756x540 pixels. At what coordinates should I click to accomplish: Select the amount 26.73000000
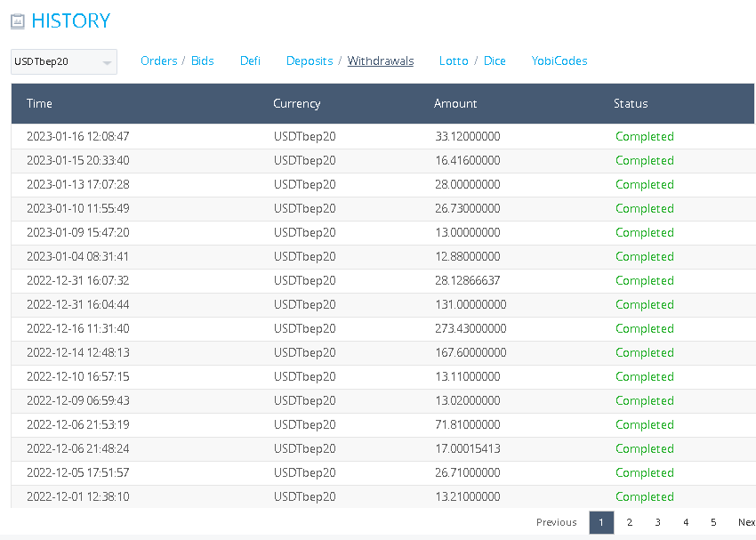468,209
